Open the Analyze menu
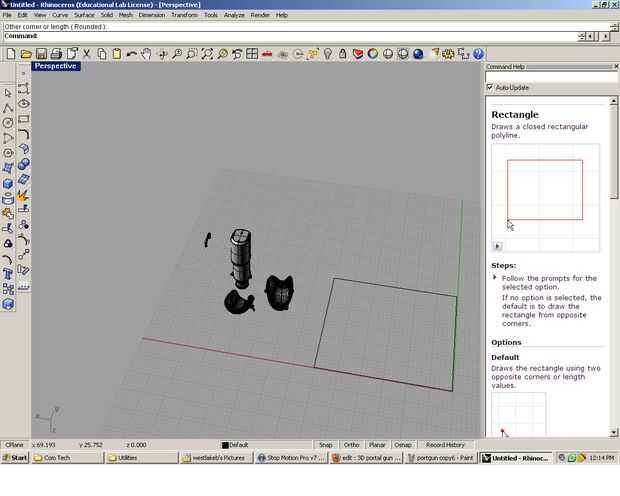The image size is (620, 496). tap(234, 15)
